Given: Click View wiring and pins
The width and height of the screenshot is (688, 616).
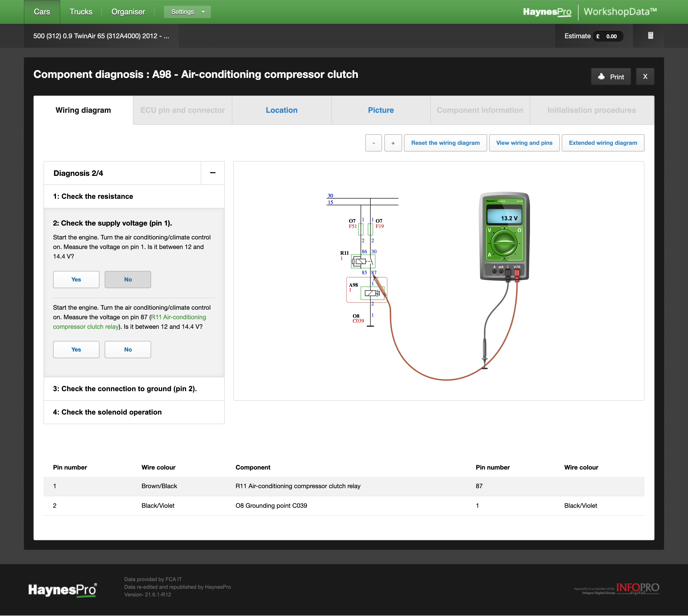Looking at the screenshot, I should pyautogui.click(x=524, y=143).
